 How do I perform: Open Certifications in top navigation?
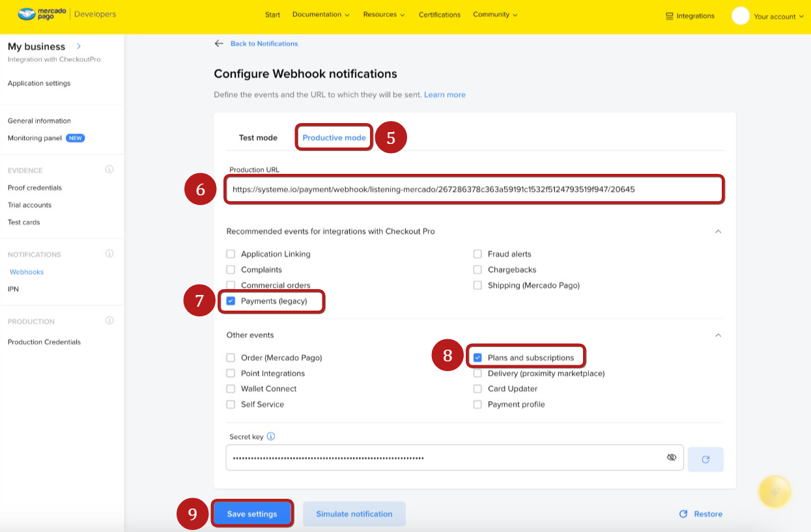(x=440, y=14)
